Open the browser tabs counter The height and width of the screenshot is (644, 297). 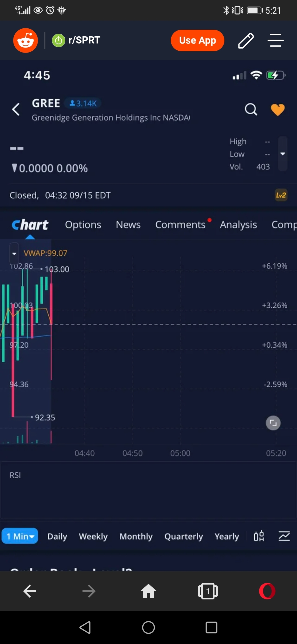pyautogui.click(x=208, y=591)
